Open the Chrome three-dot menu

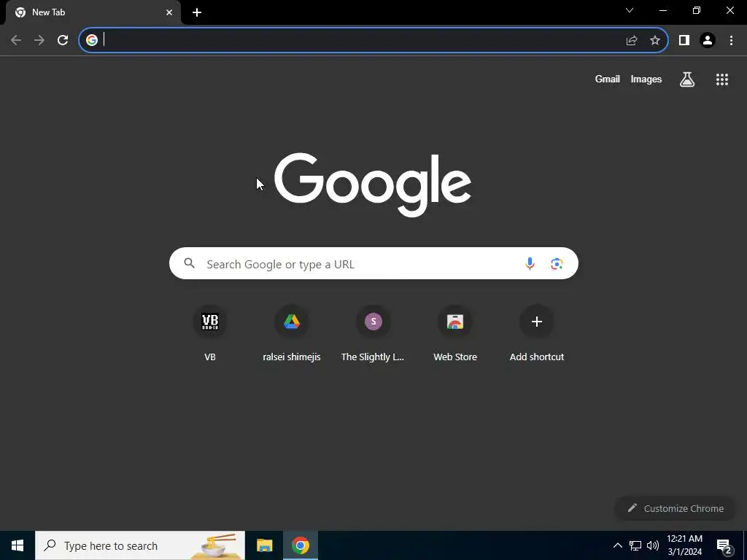(x=731, y=40)
